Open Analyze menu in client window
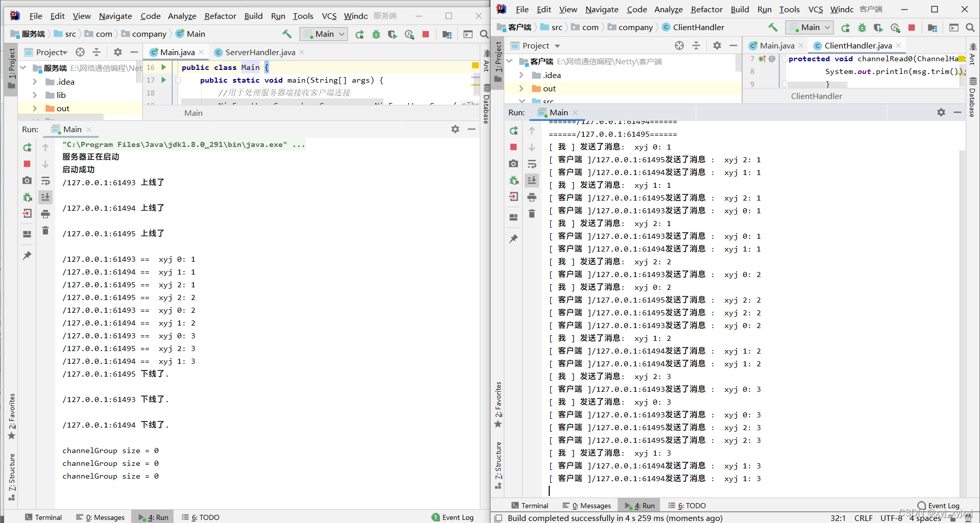Viewport: 980px width, 523px height. tap(668, 10)
